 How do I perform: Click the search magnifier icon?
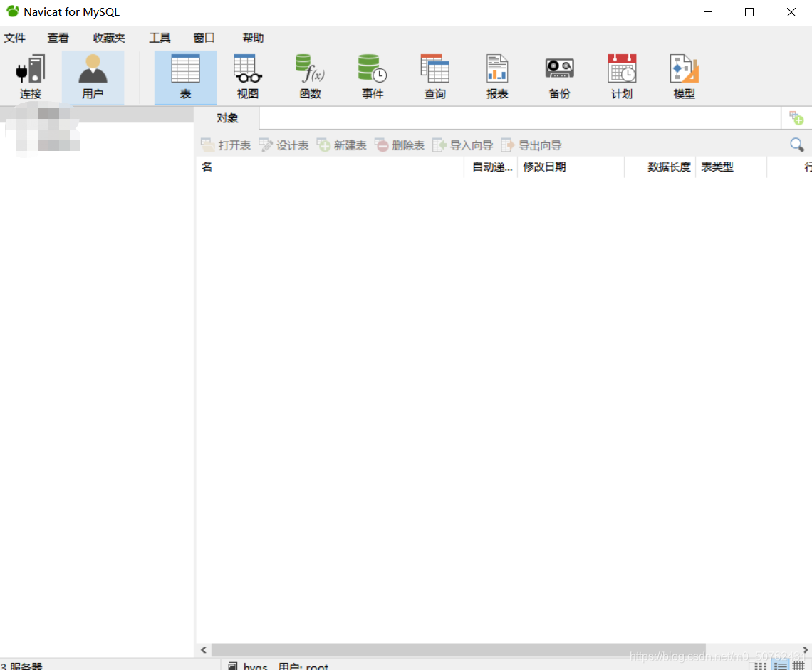796,145
